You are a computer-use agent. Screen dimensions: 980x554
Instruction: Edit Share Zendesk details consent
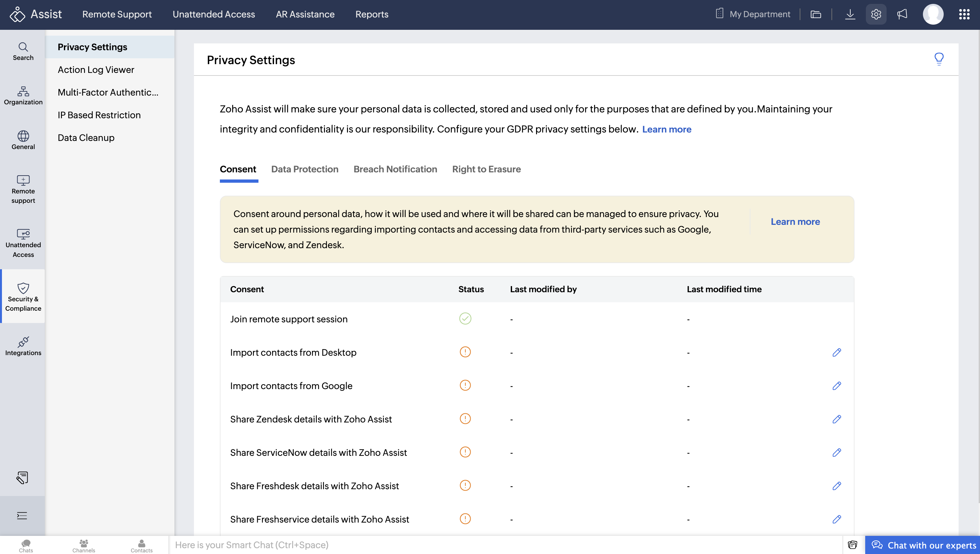pos(836,419)
